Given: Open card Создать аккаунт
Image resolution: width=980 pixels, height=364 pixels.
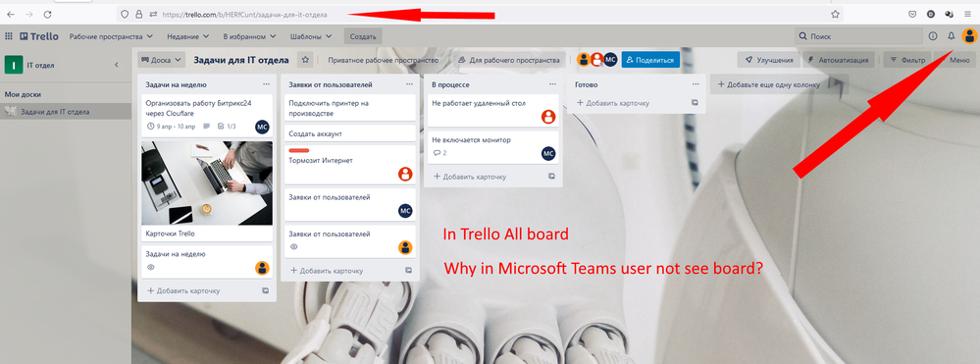Looking at the screenshot, I should [x=350, y=133].
